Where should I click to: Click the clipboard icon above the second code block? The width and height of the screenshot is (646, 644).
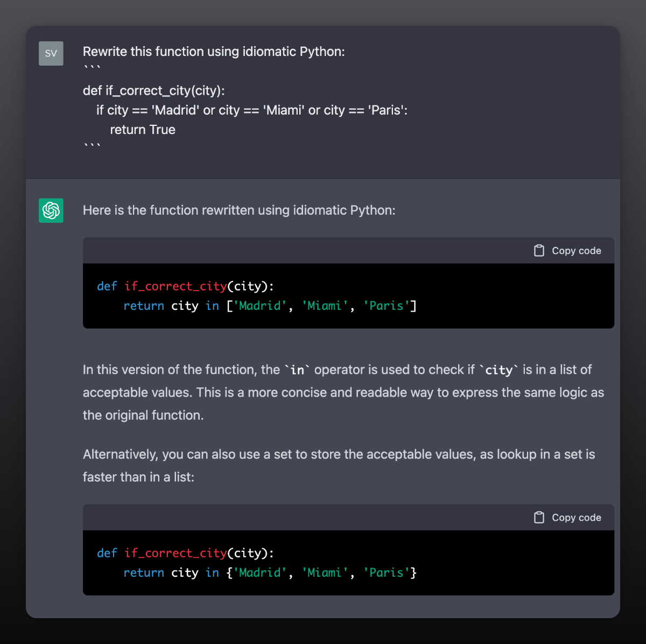coord(539,517)
